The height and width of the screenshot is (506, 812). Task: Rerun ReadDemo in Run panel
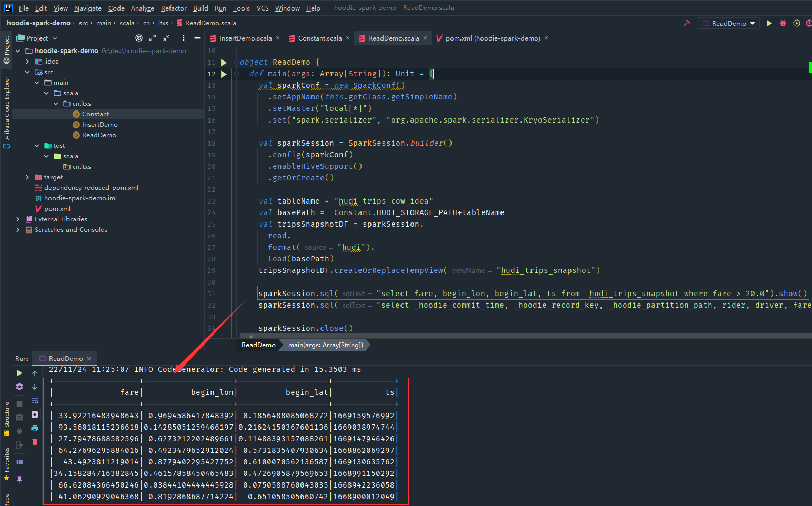(x=19, y=373)
